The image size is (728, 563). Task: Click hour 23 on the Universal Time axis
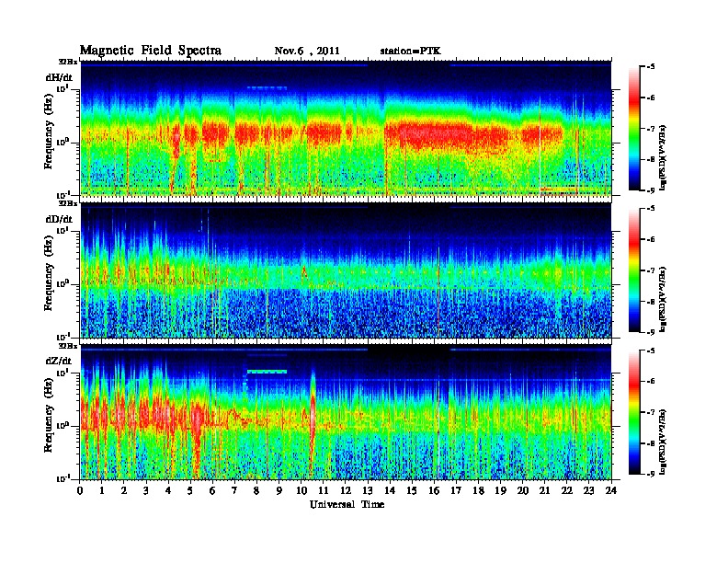click(x=589, y=491)
